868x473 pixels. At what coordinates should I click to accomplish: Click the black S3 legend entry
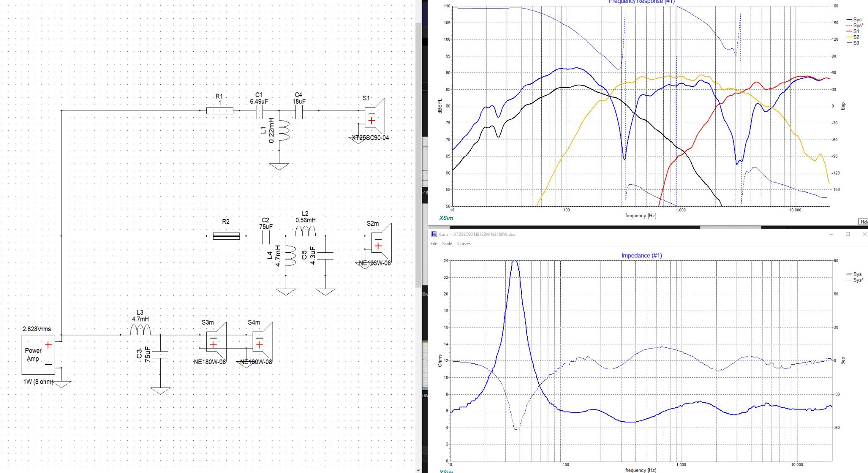[853, 43]
